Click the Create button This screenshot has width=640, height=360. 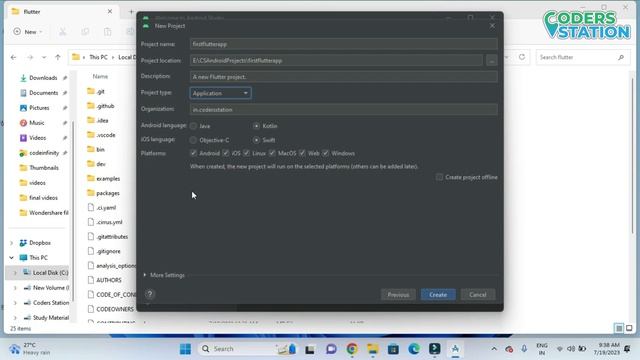(x=438, y=294)
